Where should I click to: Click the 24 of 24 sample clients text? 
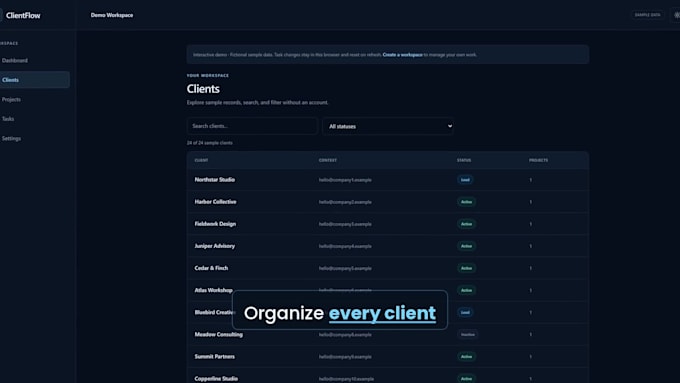(209, 143)
